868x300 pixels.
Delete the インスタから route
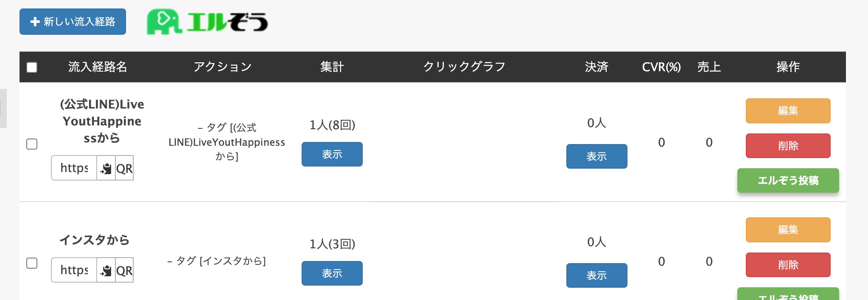(x=788, y=265)
